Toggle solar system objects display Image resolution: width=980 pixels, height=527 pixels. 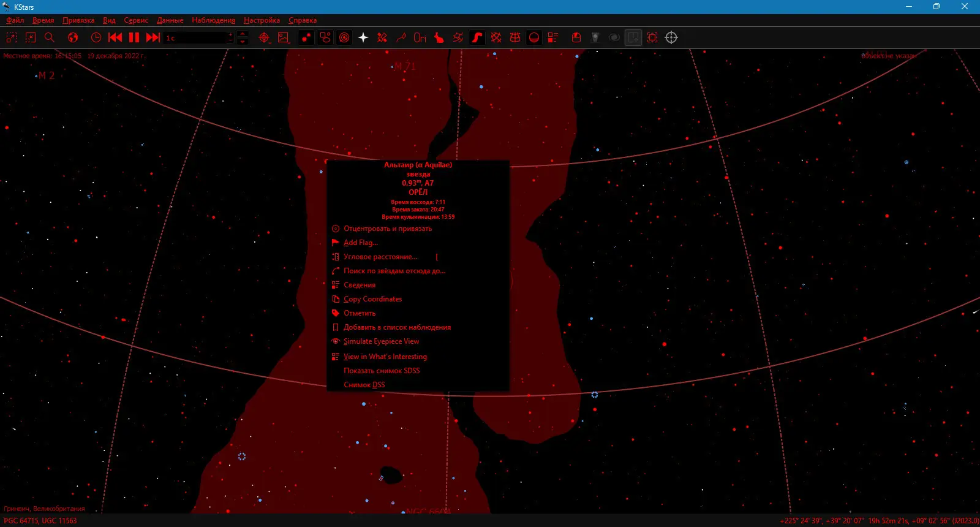pyautogui.click(x=345, y=37)
